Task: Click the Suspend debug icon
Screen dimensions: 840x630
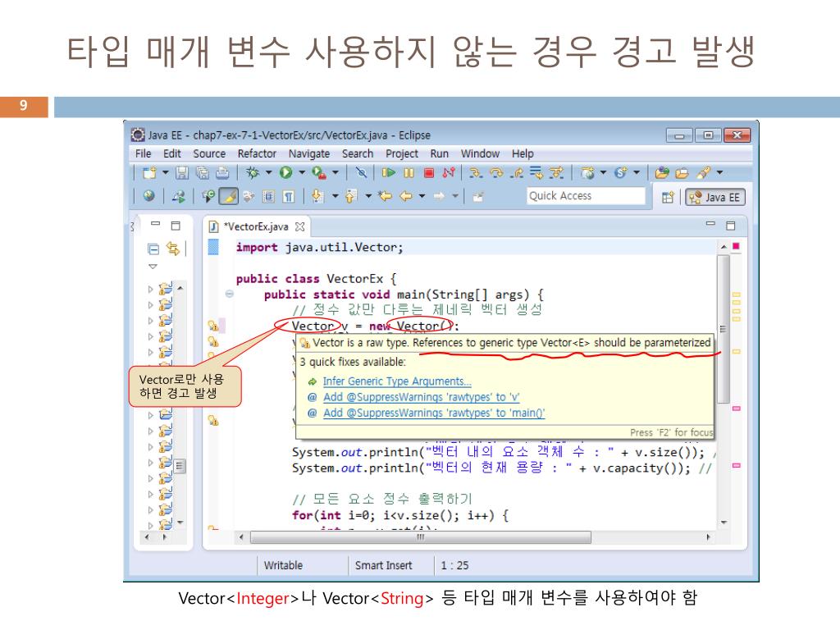Action: coord(409,172)
